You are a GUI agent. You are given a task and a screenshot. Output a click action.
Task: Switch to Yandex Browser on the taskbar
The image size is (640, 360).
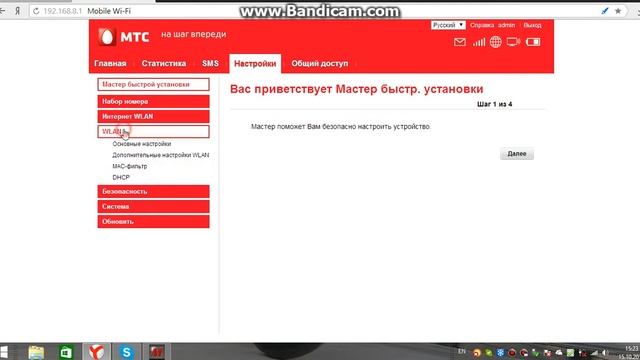tap(97, 352)
